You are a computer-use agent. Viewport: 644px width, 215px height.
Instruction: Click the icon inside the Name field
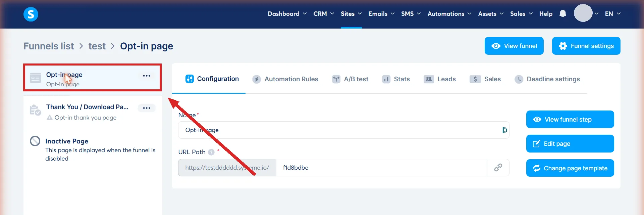click(x=504, y=130)
